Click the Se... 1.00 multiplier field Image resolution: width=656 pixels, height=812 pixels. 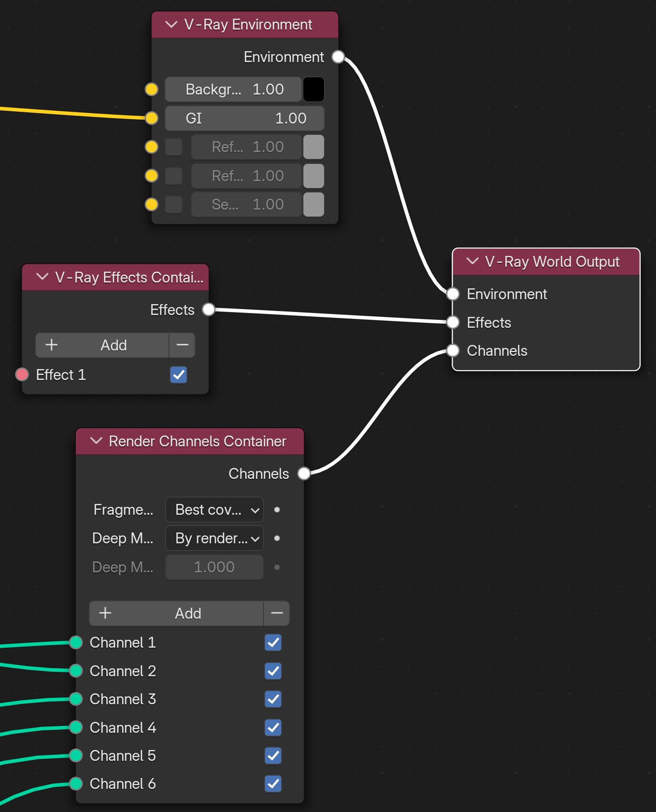click(246, 204)
